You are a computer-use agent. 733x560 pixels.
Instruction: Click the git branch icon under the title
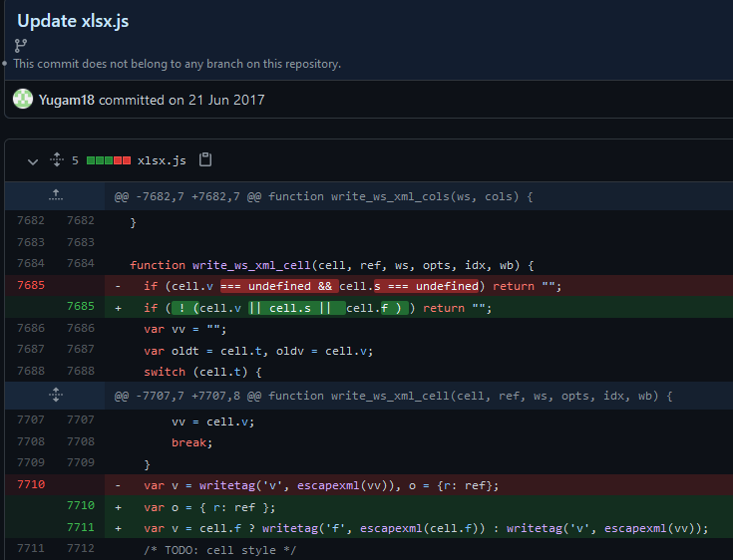pos(21,45)
